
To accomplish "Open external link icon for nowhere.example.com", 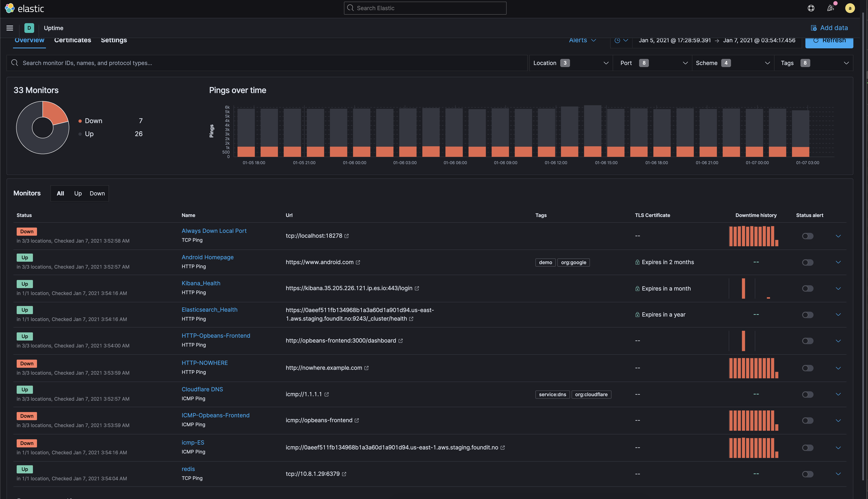I will click(x=367, y=368).
